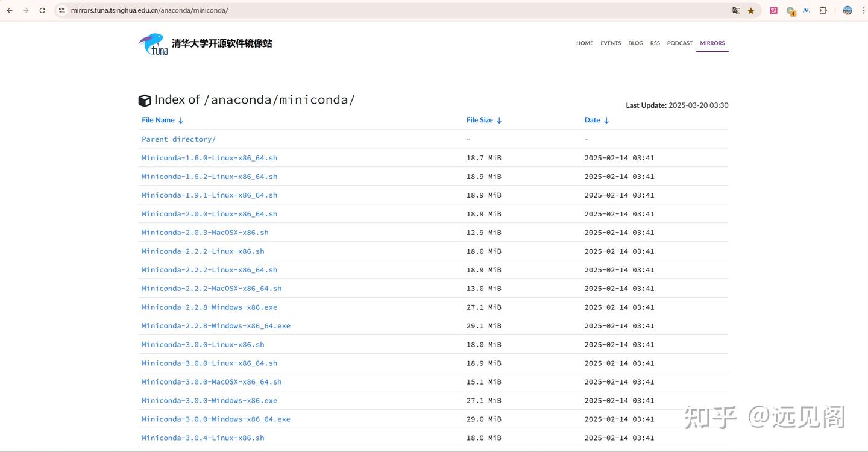
Task: Reload the current page
Action: [42, 10]
